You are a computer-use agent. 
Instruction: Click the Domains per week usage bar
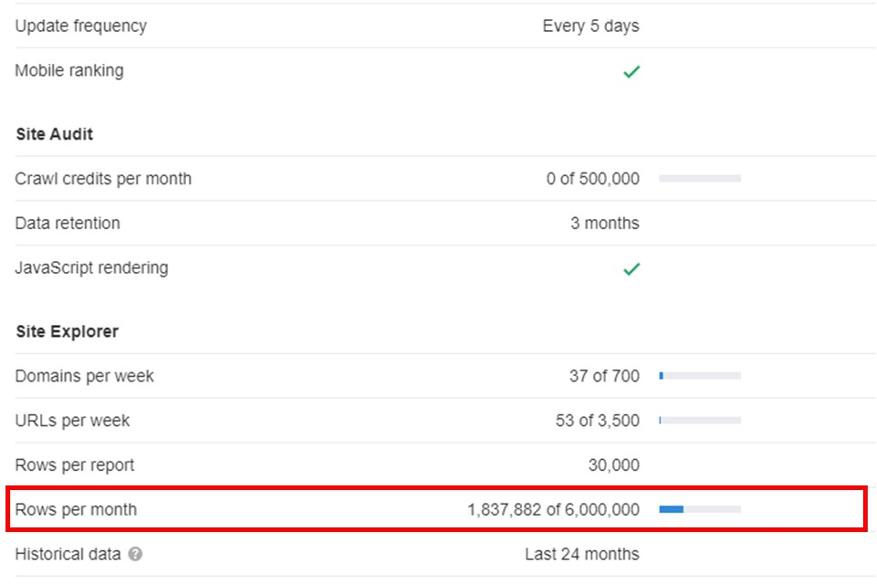tap(699, 376)
